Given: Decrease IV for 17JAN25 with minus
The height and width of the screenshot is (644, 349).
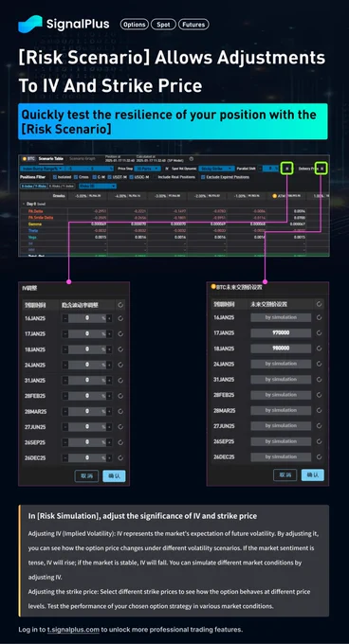Looking at the screenshot, I should point(65,334).
